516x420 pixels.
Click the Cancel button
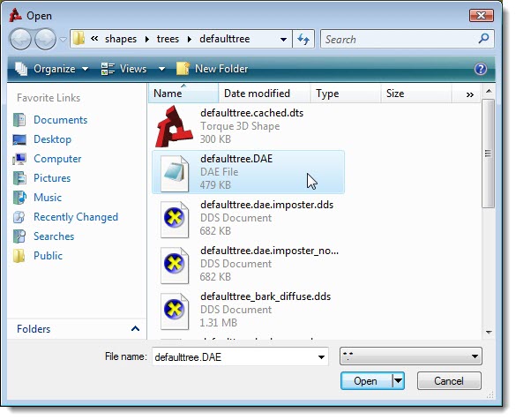(449, 381)
